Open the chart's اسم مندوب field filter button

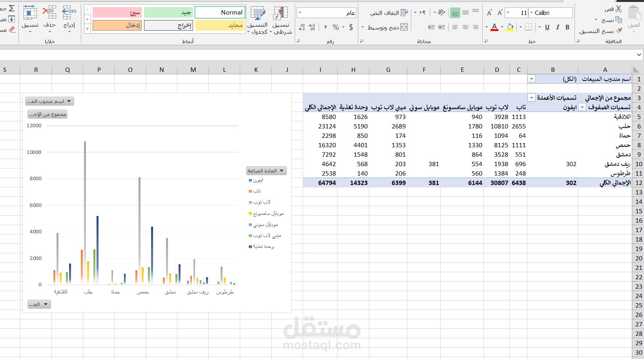[x=49, y=101]
